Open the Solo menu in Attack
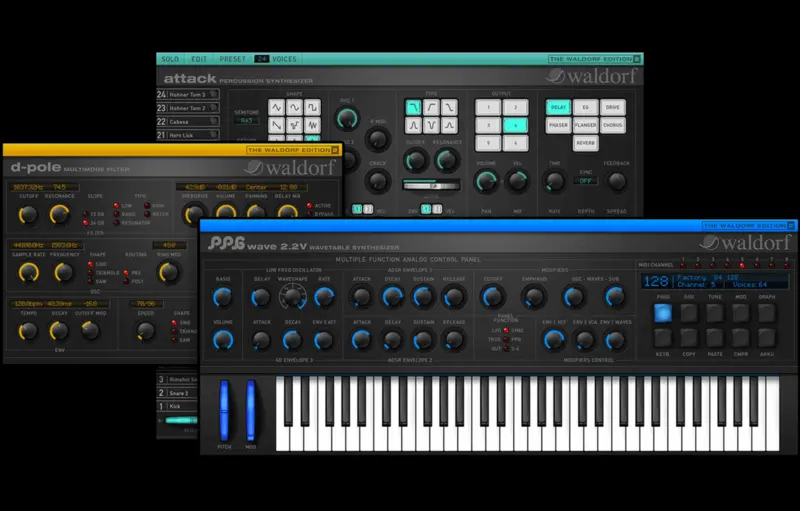This screenshot has height=511, width=800. pyautogui.click(x=170, y=59)
